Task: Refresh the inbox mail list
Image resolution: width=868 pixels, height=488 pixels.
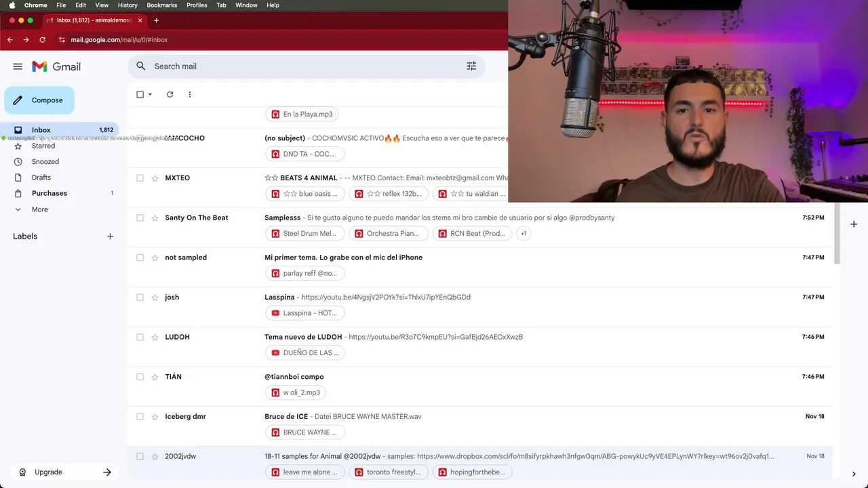Action: [170, 94]
